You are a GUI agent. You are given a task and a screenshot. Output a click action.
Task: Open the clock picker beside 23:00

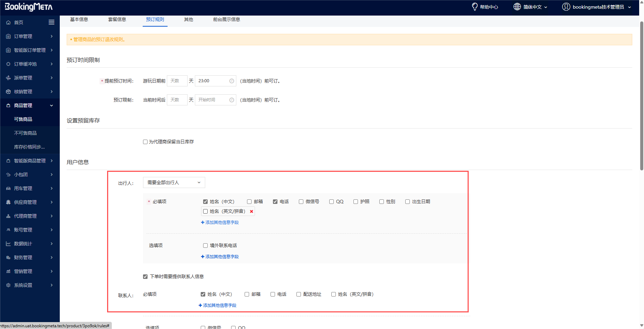231,81
